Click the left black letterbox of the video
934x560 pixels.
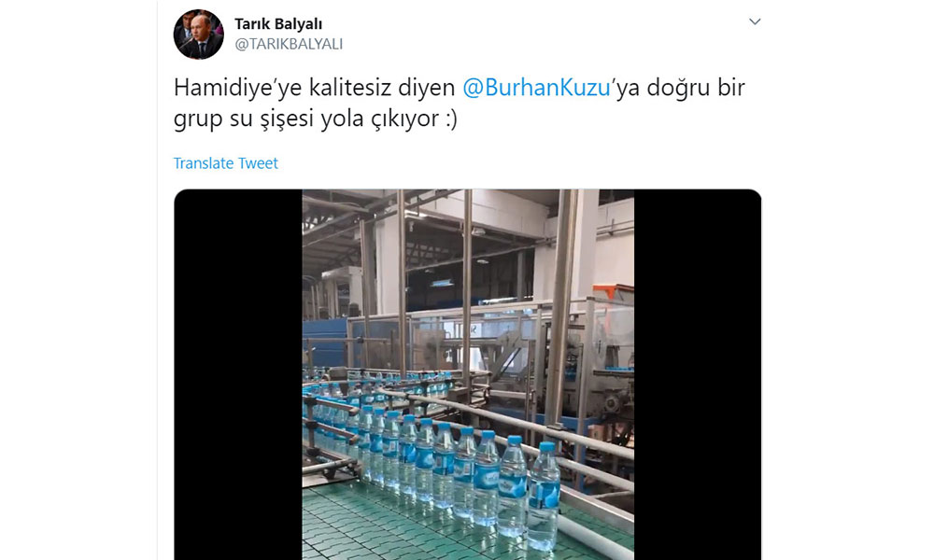click(238, 374)
